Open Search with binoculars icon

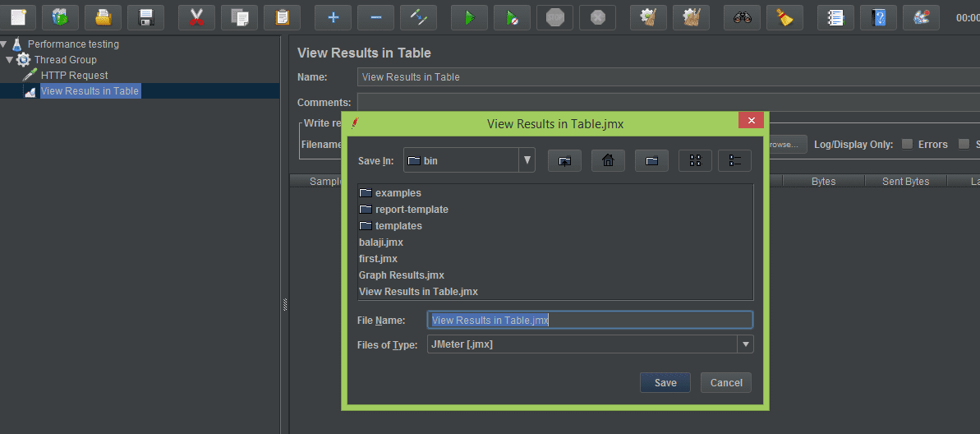tap(743, 17)
